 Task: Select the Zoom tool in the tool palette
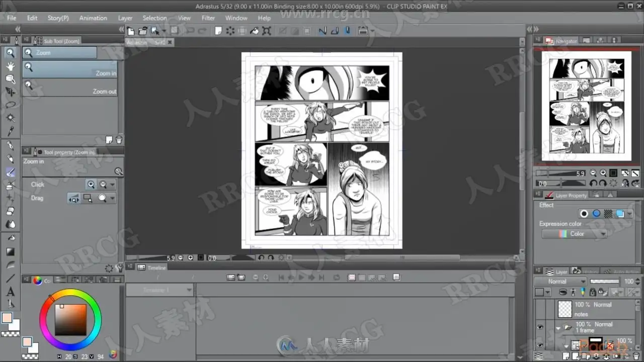(10, 53)
